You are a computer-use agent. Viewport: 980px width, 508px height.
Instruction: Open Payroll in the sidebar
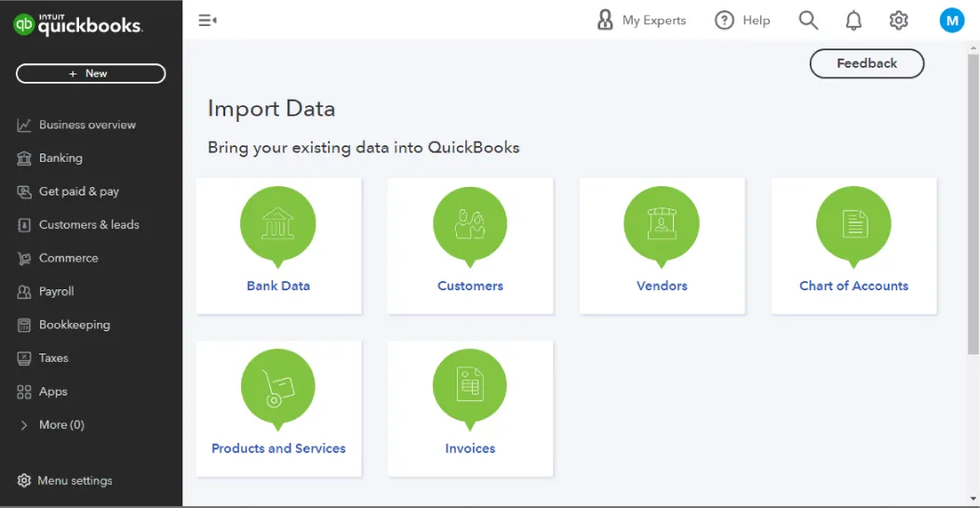56,291
